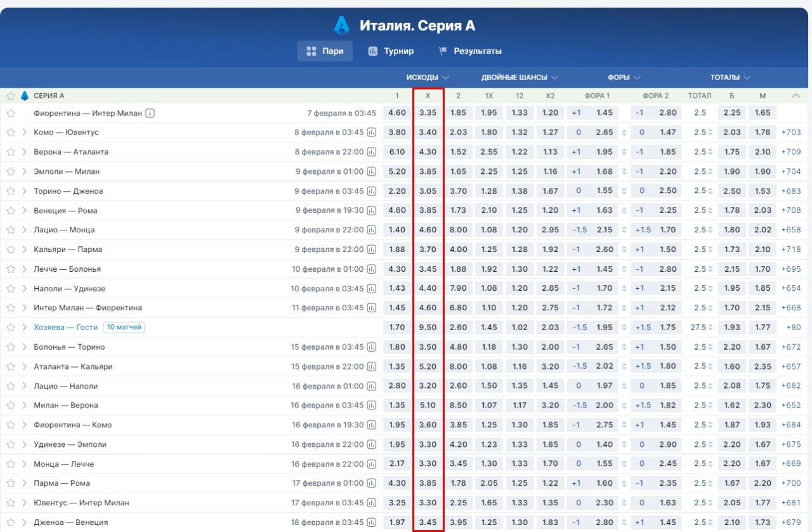Image resolution: width=812 pixels, height=532 pixels.
Task: Collapse the СЕРИЯ А section arrow
Action: tap(796, 96)
